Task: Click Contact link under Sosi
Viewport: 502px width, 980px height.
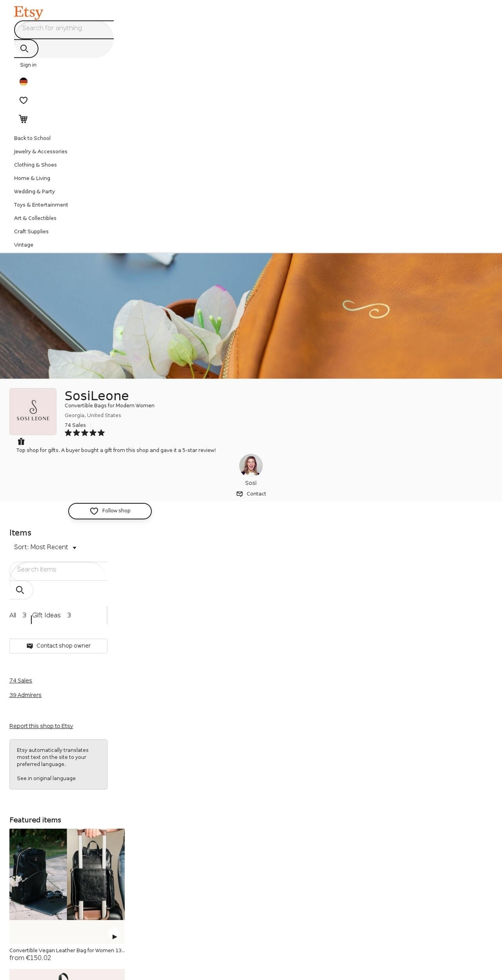Action: pos(251,494)
